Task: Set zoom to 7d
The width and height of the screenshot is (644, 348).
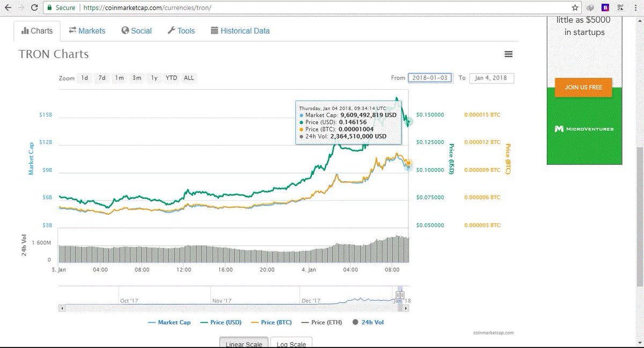Action: [x=101, y=78]
